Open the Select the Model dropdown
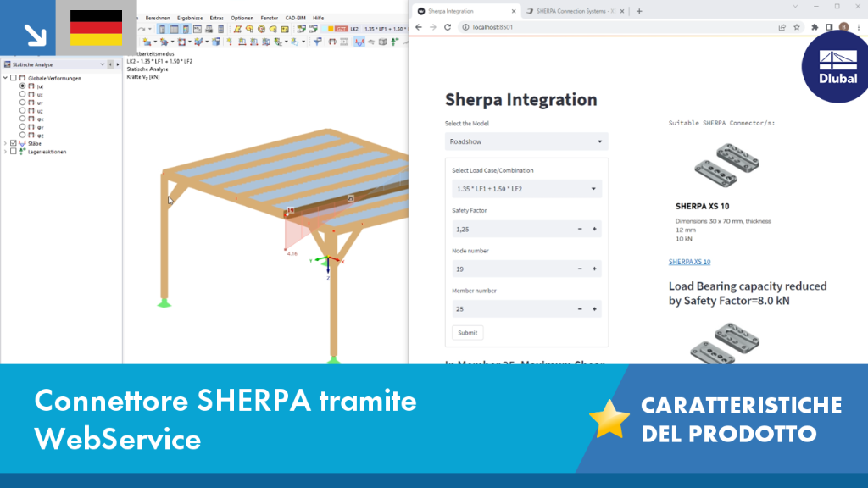 [526, 141]
